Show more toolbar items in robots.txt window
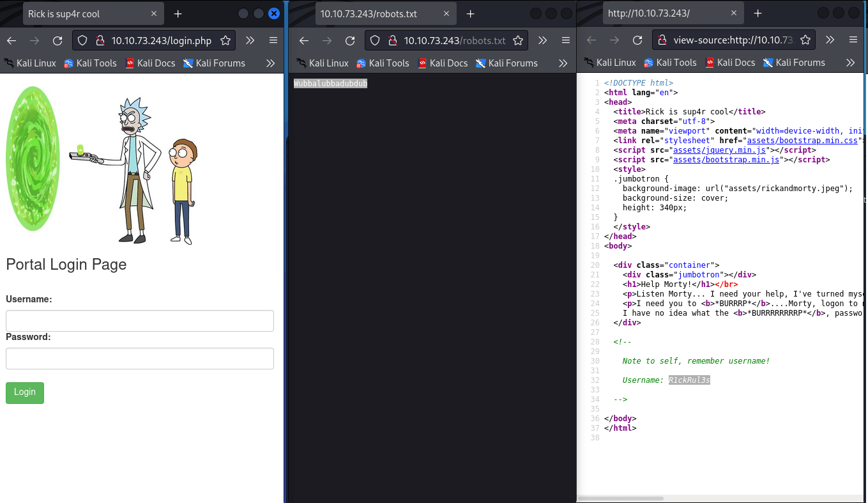The height and width of the screenshot is (503, 868). [543, 40]
